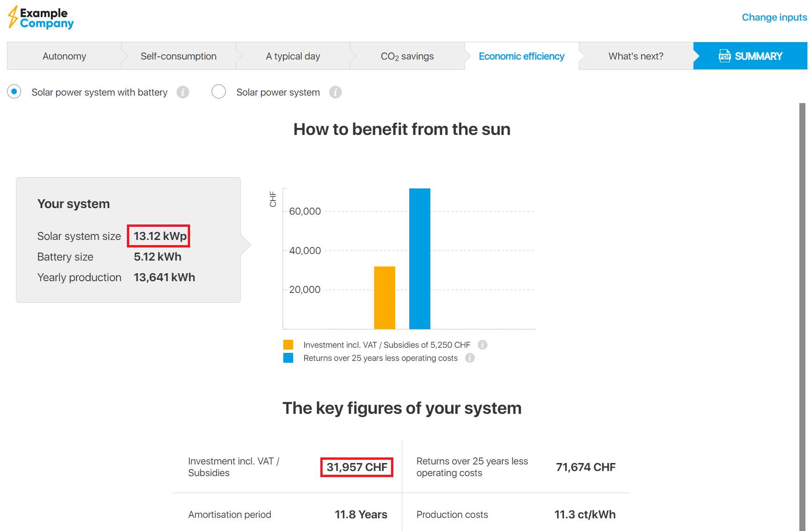This screenshot has width=812, height=531.
Task: Click the blue returns bar in chart
Action: point(420,258)
